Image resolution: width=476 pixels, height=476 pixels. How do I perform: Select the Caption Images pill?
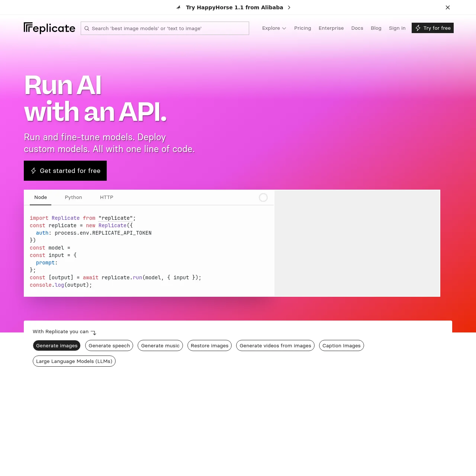341,346
